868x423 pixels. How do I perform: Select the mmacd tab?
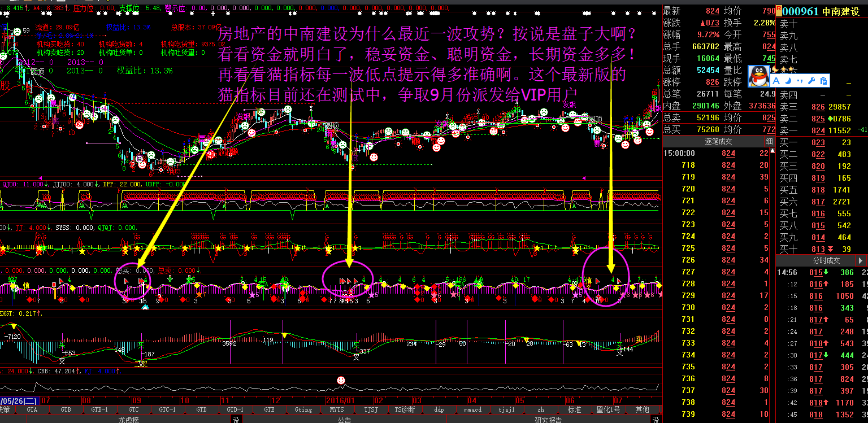[x=472, y=409]
